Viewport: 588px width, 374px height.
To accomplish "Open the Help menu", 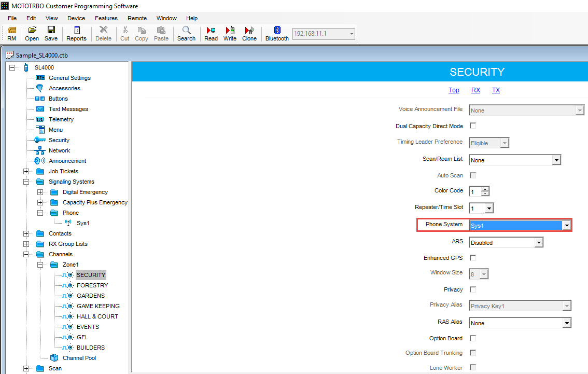I will [192, 18].
